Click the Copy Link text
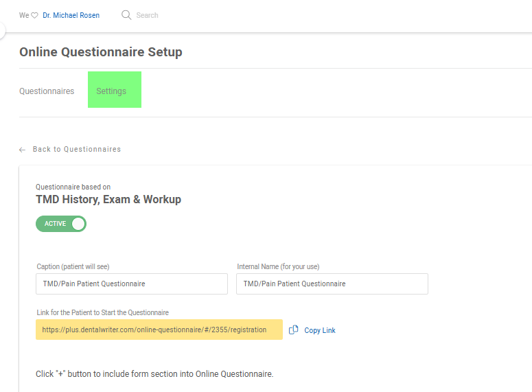Image resolution: width=532 pixels, height=392 pixels. pyautogui.click(x=320, y=330)
